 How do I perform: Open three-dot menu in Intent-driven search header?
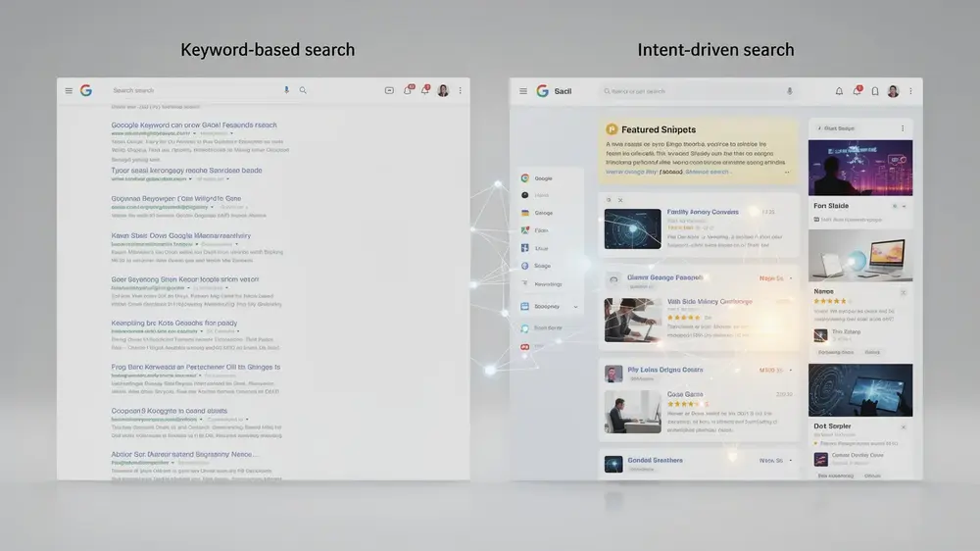pyautogui.click(x=910, y=91)
